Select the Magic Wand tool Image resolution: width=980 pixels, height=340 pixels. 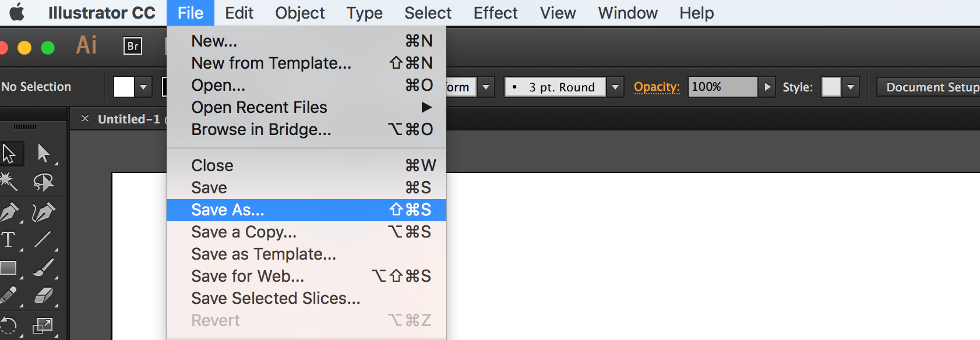pos(9,182)
